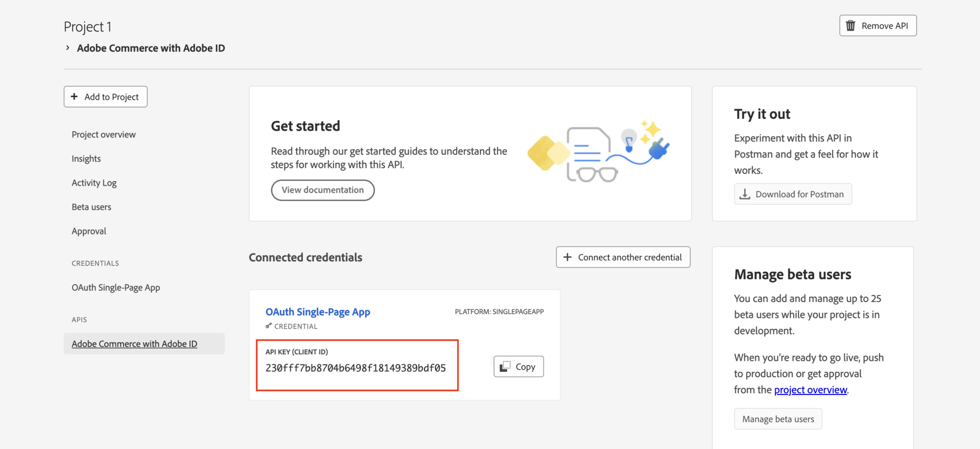Select Beta users in the sidebar
980x449 pixels.
[91, 207]
